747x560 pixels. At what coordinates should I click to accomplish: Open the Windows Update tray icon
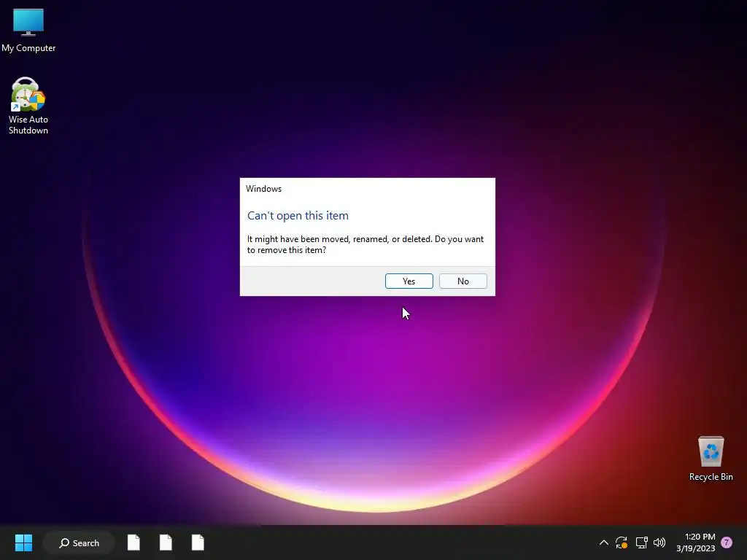tap(622, 542)
